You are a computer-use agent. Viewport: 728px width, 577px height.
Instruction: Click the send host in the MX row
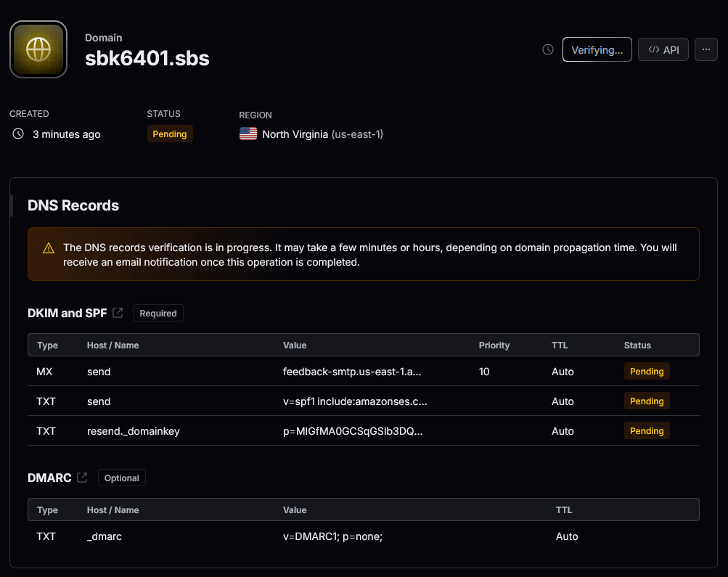[99, 372]
